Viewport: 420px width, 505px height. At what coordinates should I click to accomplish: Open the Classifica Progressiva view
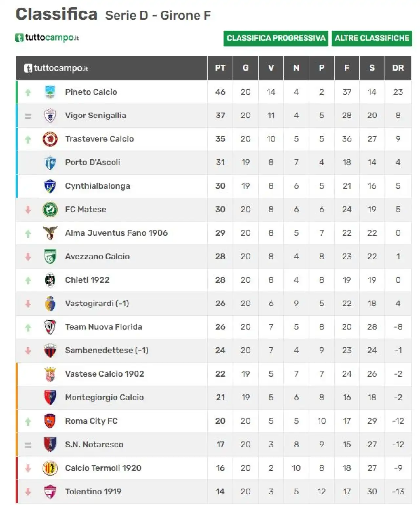click(x=276, y=38)
